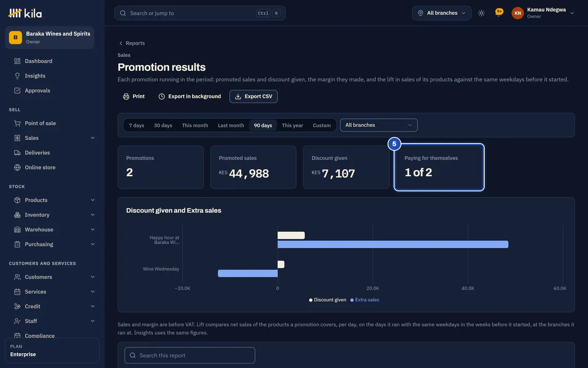Click the Export CSV button

pos(254,96)
